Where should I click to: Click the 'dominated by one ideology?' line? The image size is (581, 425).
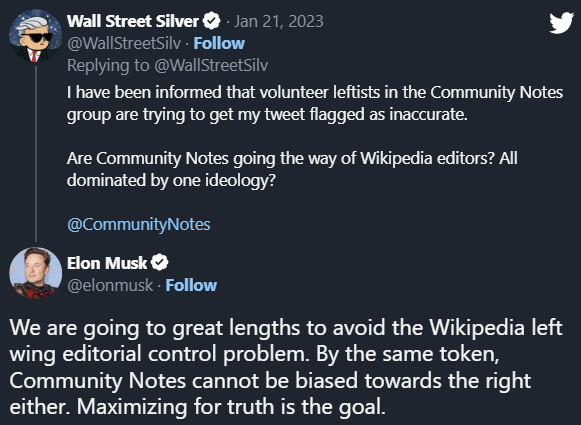click(x=171, y=180)
